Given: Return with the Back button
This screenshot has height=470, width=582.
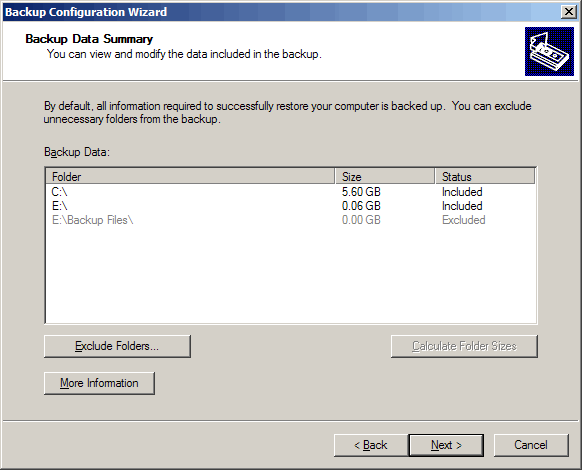Looking at the screenshot, I should [371, 445].
